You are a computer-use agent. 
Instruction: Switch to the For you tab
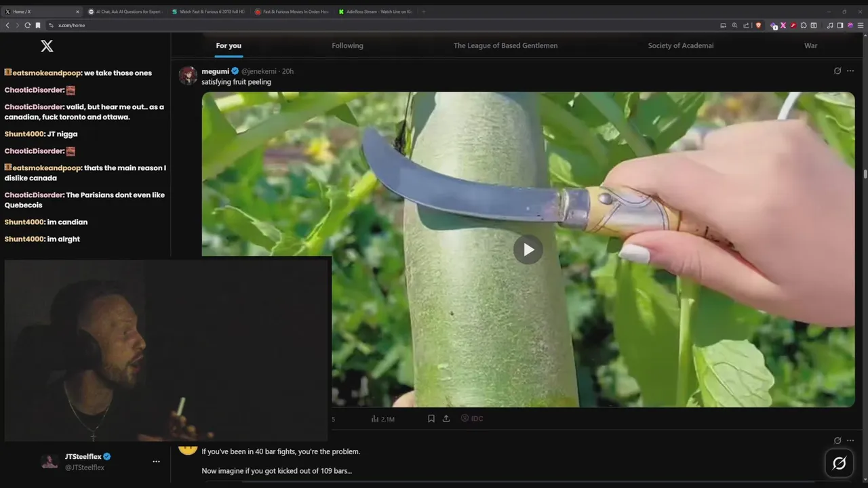[229, 45]
